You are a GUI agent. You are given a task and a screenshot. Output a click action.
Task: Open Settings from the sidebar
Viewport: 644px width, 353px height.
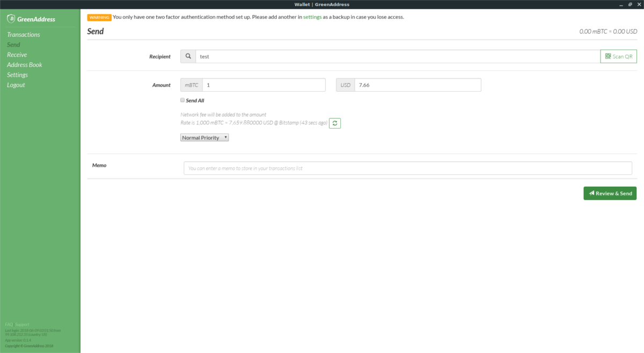tap(18, 75)
